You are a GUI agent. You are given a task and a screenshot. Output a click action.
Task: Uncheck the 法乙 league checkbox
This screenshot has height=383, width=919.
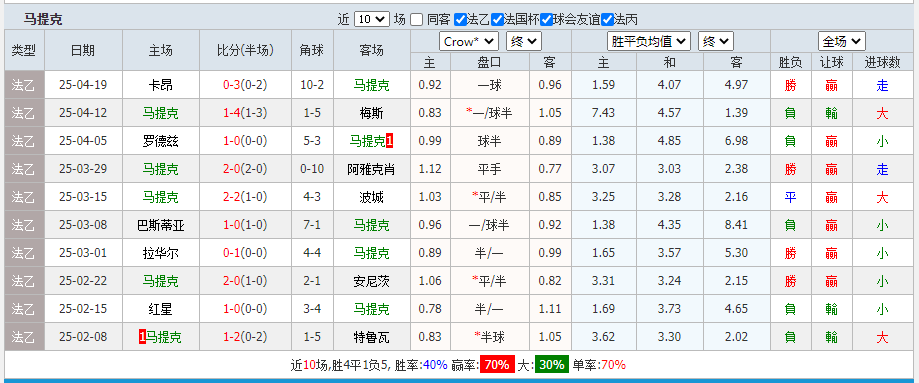(x=460, y=19)
